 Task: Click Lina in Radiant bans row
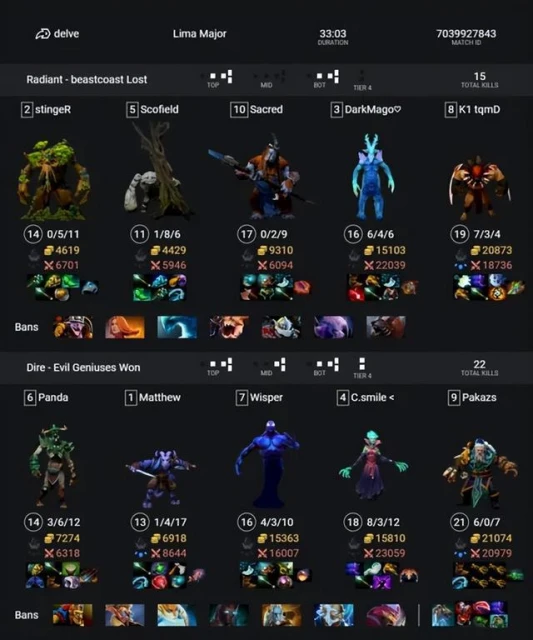pyautogui.click(x=125, y=327)
